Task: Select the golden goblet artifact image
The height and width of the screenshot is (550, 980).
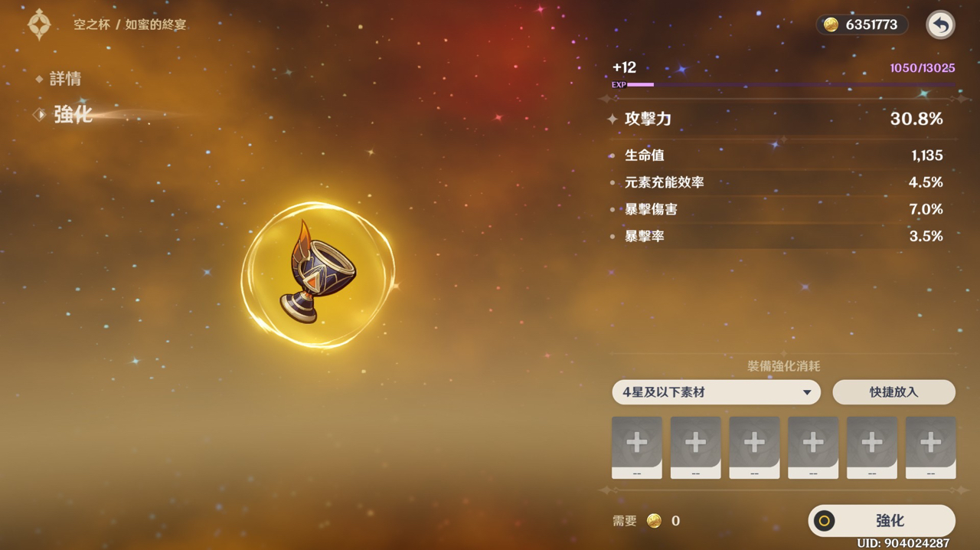Action: [317, 273]
